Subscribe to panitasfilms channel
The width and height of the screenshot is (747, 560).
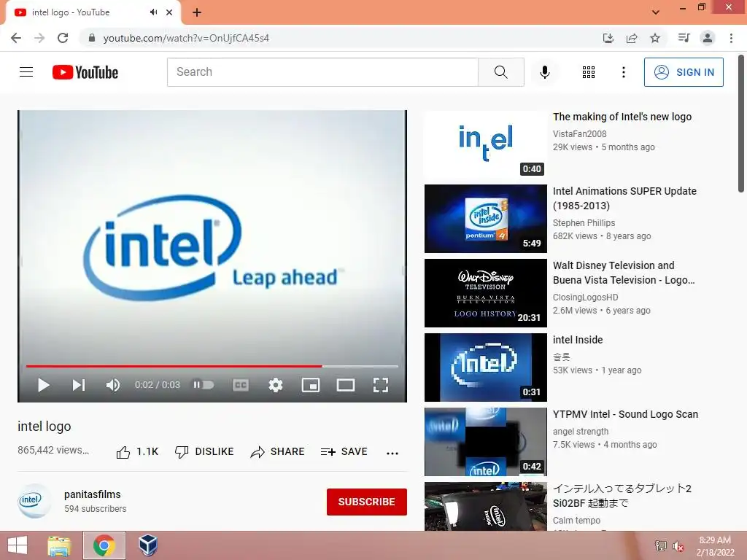coord(366,502)
